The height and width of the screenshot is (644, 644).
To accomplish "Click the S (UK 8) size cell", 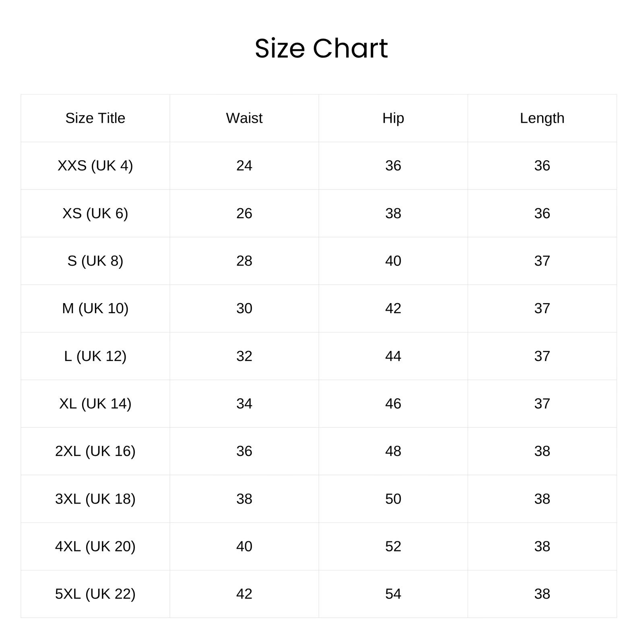I will tap(95, 261).
